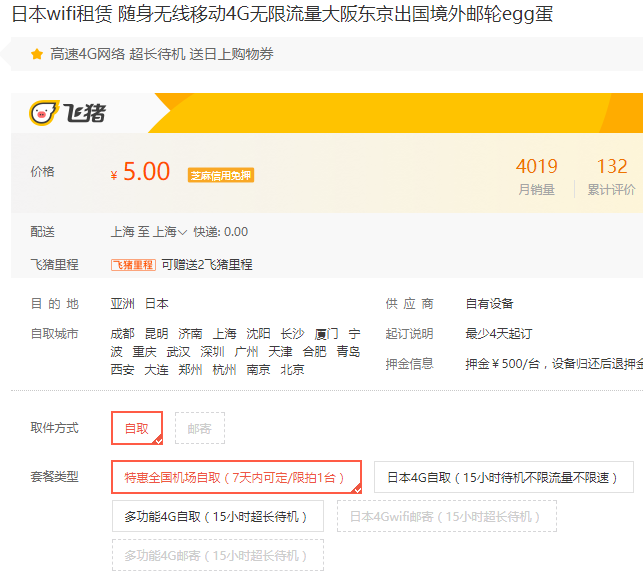Click 自有设备 supplier value
The height and width of the screenshot is (581, 643).
(489, 304)
